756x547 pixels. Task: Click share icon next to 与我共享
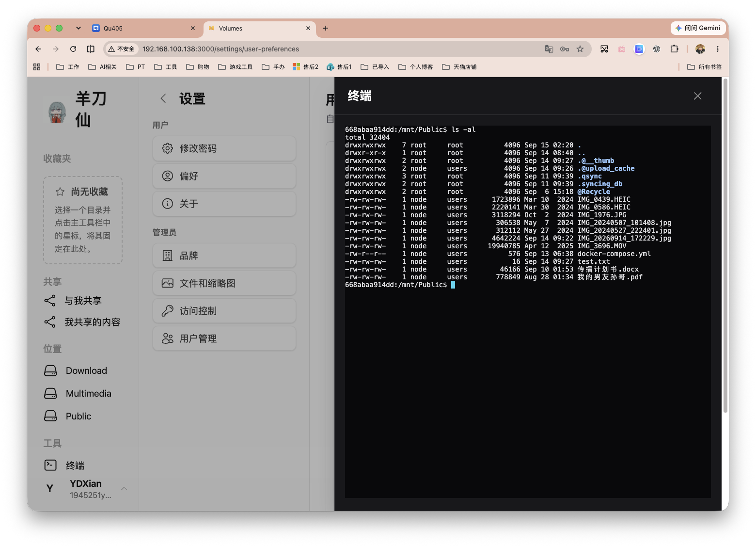[50, 301]
